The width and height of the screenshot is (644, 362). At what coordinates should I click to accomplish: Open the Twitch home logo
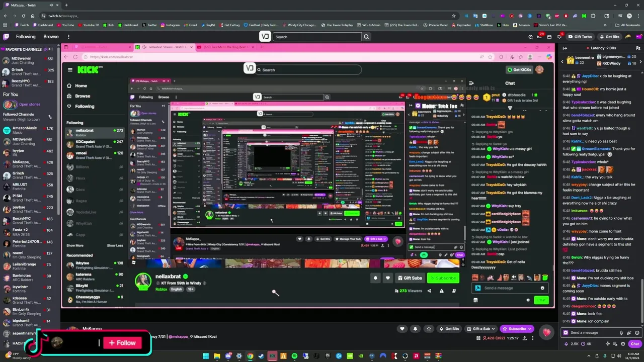click(x=6, y=37)
